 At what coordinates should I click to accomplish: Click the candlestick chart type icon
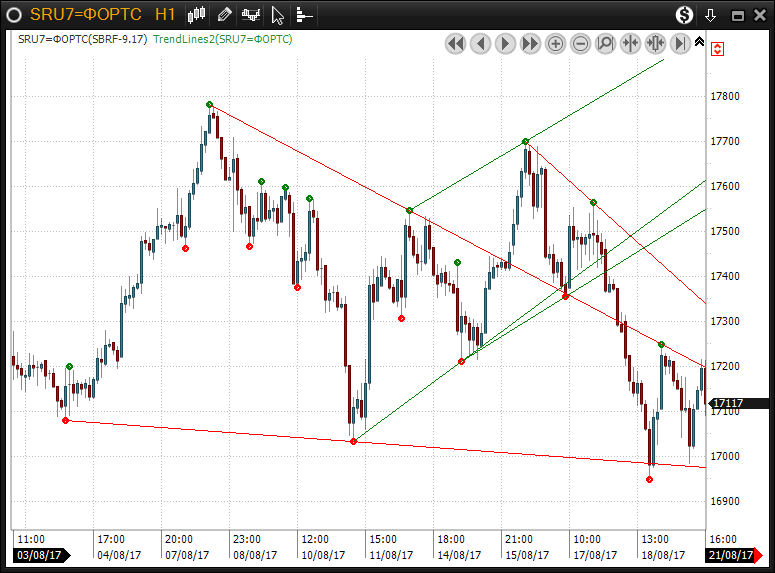(197, 15)
